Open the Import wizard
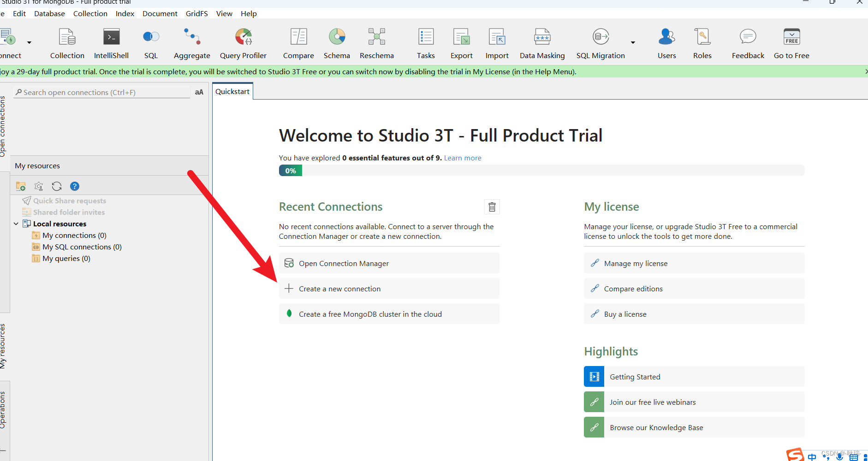 point(497,44)
